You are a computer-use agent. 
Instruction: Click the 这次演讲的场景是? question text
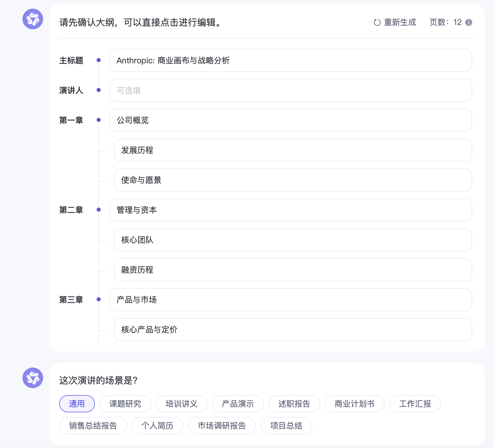(98, 380)
